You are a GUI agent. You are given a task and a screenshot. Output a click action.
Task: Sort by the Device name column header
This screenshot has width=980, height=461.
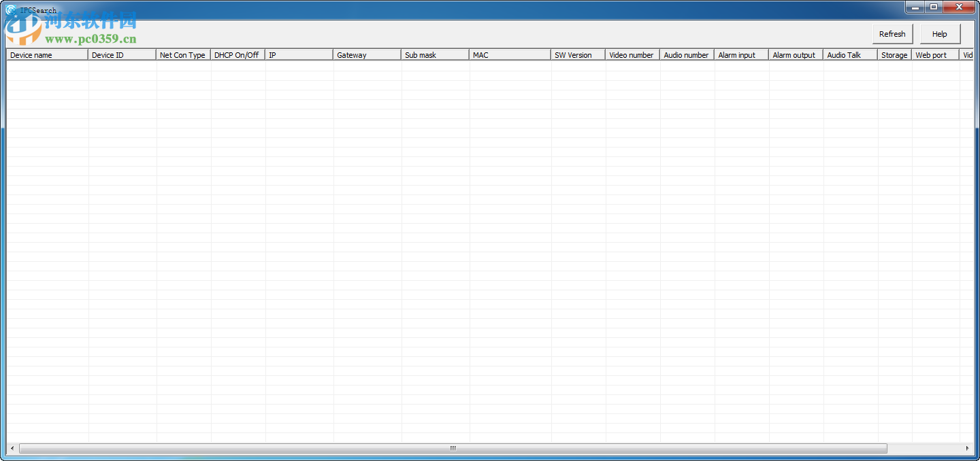point(48,55)
